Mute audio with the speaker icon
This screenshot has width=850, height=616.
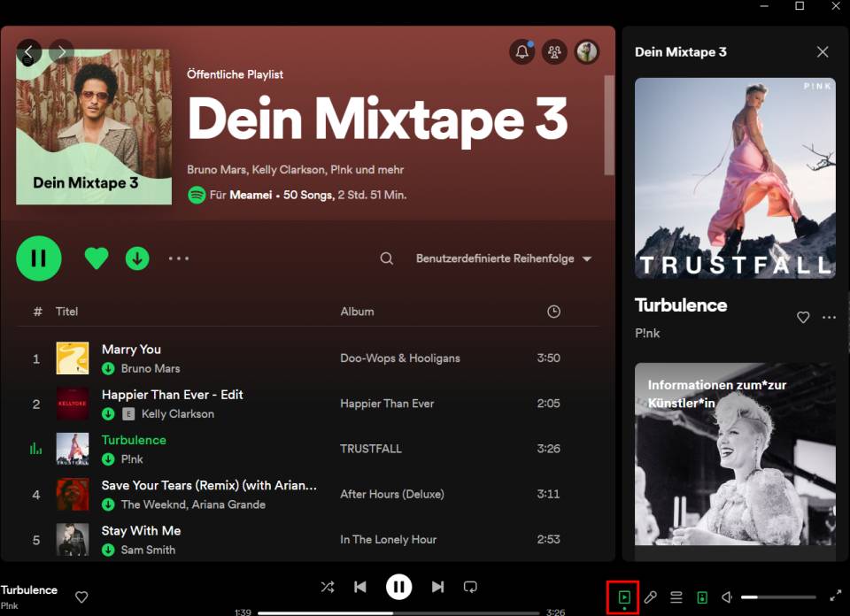tap(726, 597)
